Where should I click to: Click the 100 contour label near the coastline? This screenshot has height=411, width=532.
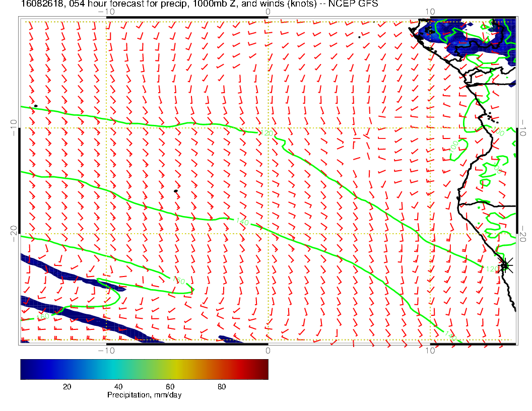[454, 147]
